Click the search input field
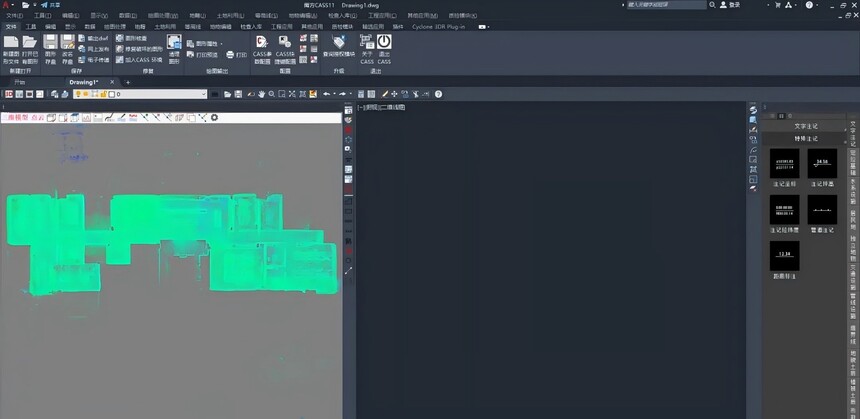 pyautogui.click(x=667, y=4)
